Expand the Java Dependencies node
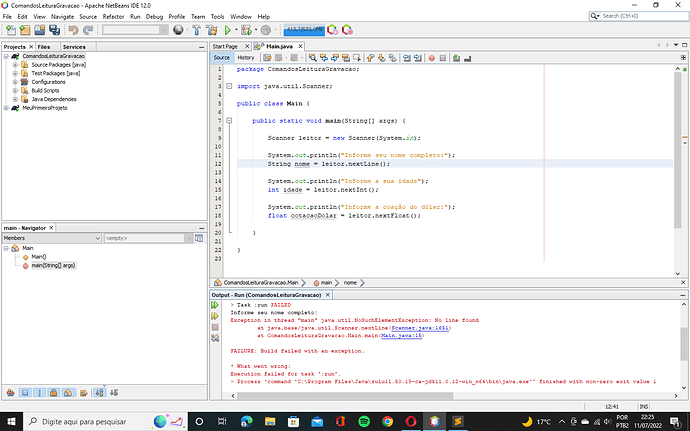The height and width of the screenshot is (431, 690). click(15, 99)
